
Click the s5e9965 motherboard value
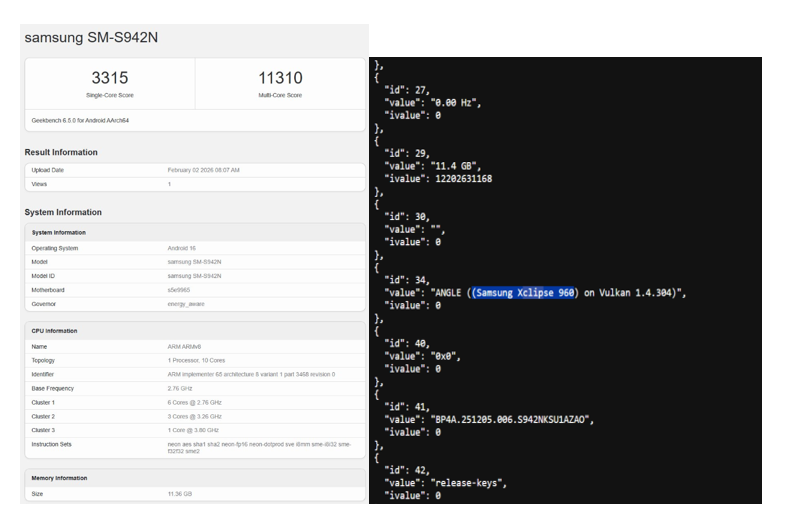click(181, 289)
